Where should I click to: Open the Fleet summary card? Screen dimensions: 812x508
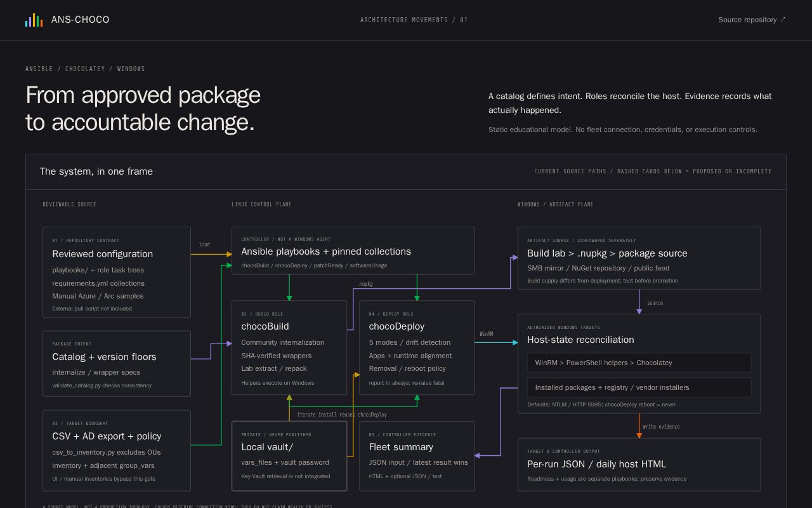(417, 456)
